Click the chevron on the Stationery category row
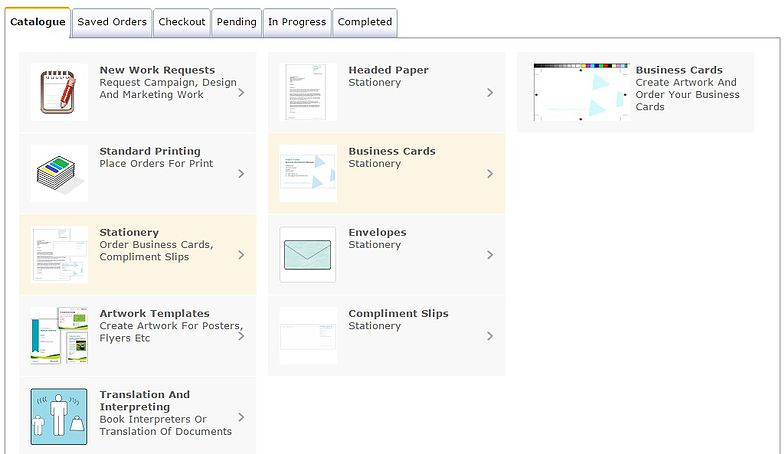This screenshot has height=454, width=784. tap(241, 255)
